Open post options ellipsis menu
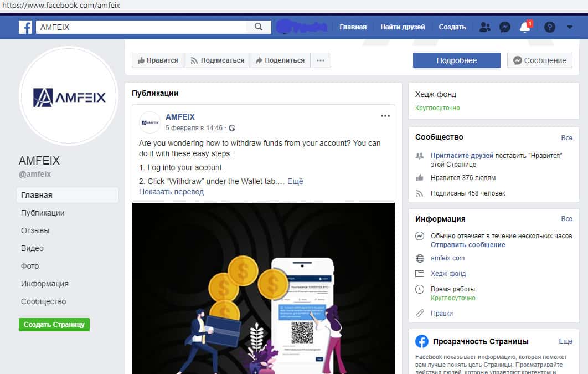Viewport: 588px width, 374px height. click(385, 116)
